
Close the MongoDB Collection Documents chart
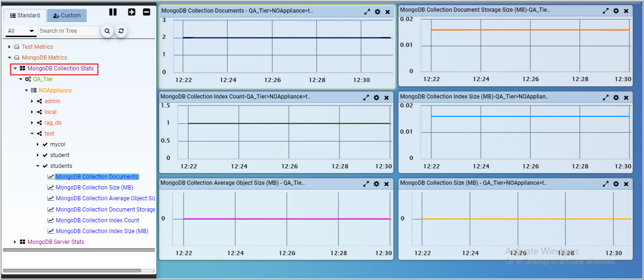[388, 12]
